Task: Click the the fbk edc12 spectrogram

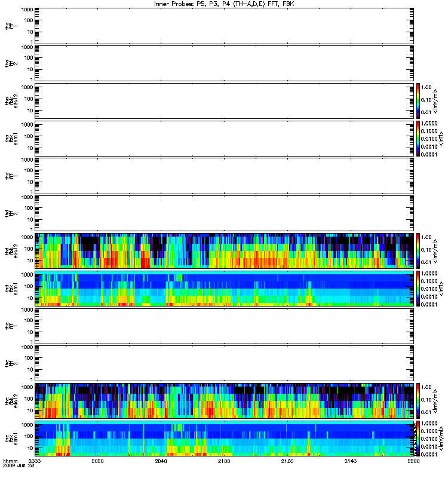Action: click(x=225, y=401)
